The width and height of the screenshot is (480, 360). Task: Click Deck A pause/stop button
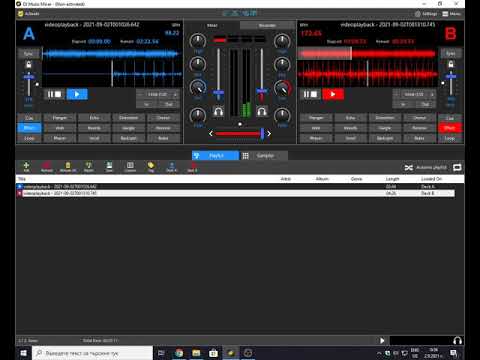[x=54, y=94]
